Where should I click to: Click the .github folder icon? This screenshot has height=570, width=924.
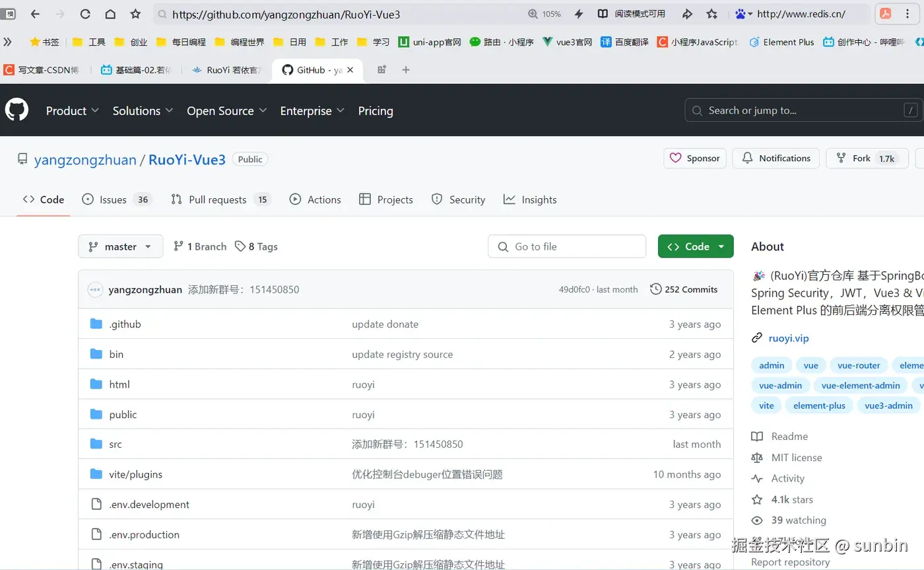[x=96, y=324]
